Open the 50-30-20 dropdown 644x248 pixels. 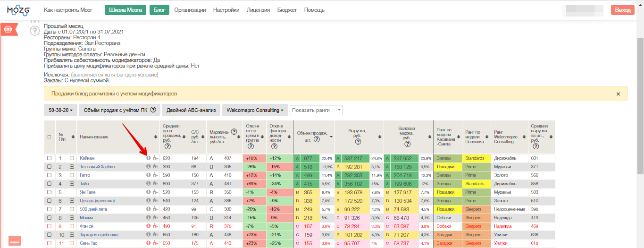click(x=60, y=110)
